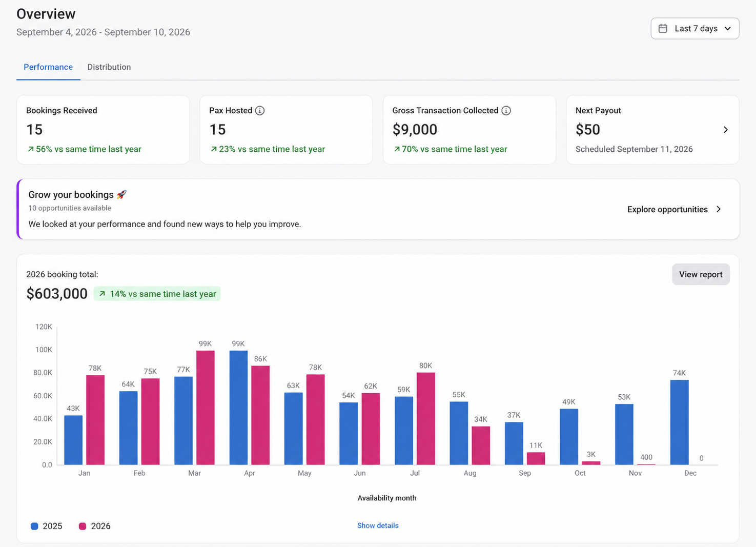Click the pink 2026 February bar labeled 75K

(150, 421)
